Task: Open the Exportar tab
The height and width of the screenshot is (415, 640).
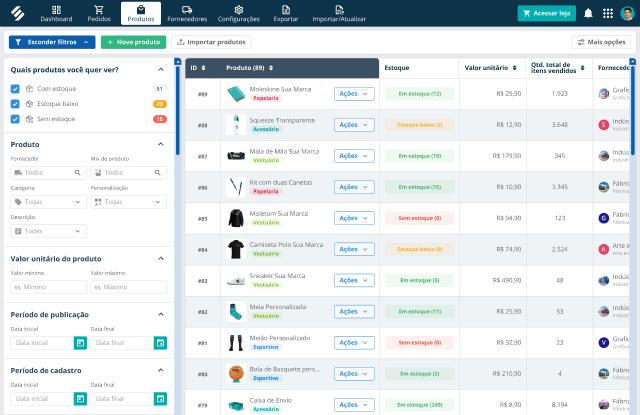Action: click(286, 13)
